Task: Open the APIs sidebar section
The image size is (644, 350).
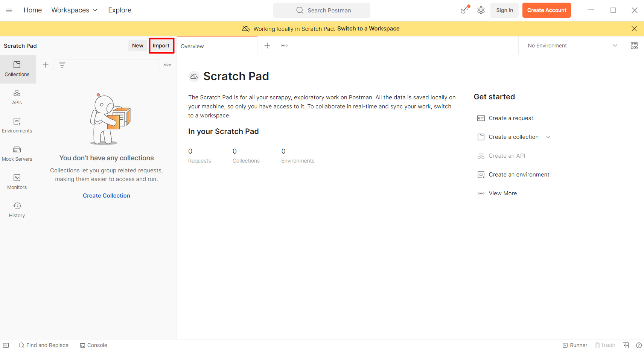Action: 17,97
